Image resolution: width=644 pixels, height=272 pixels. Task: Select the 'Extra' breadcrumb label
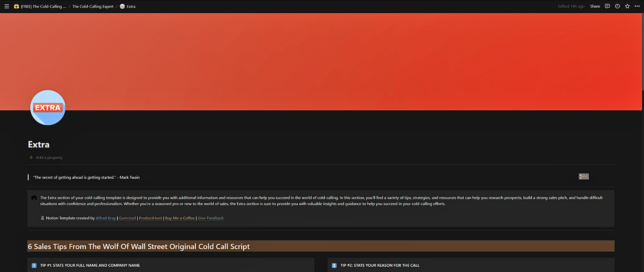tap(131, 6)
